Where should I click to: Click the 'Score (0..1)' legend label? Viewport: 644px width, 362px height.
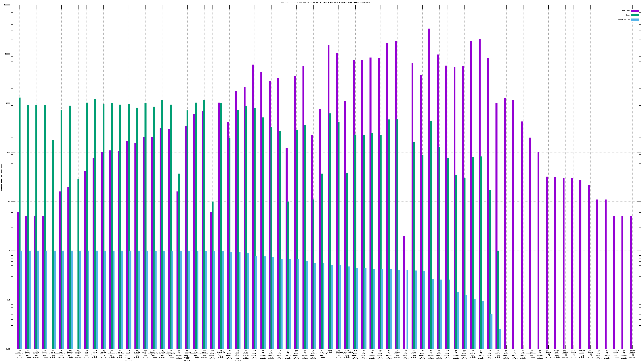point(624,20)
